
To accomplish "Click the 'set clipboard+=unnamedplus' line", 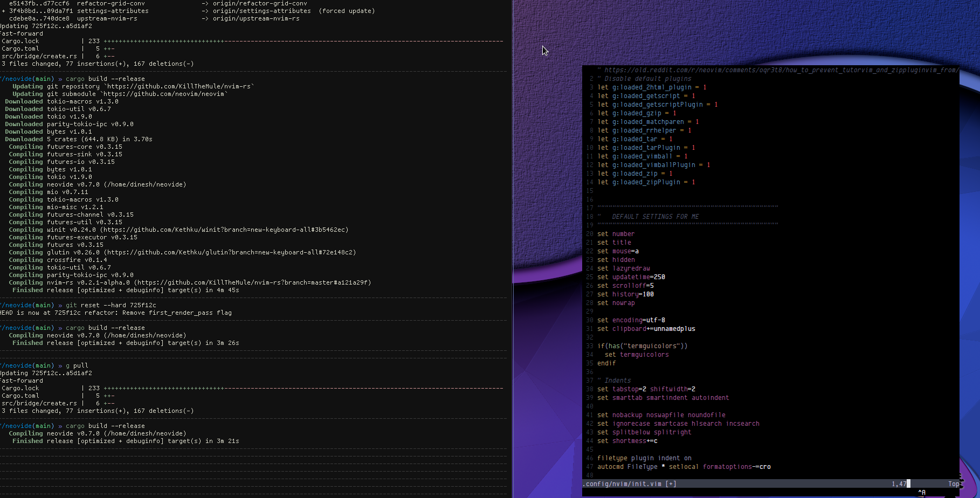I will pos(646,329).
